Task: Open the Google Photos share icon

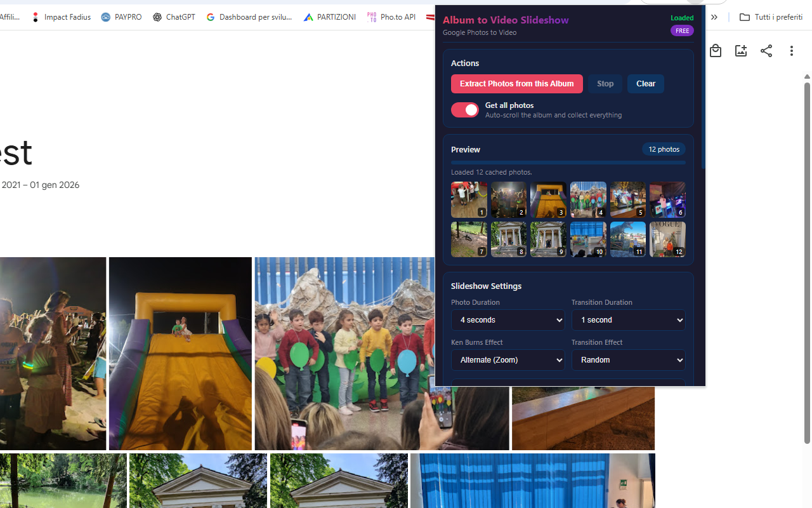Action: coord(766,51)
